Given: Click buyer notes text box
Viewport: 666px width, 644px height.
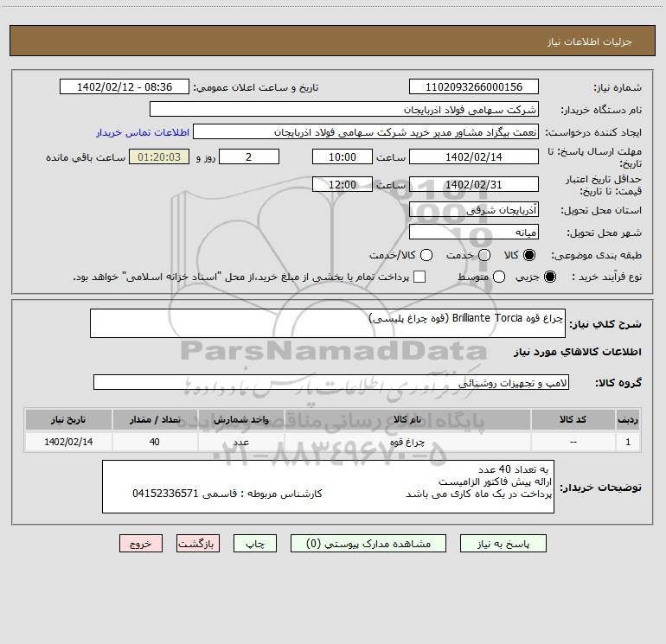Looking at the screenshot, I should 328,487.
